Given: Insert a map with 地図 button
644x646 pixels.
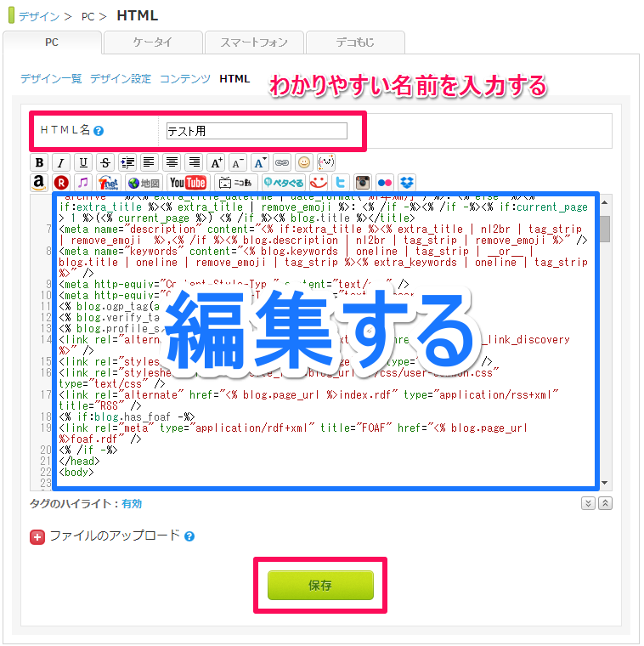Looking at the screenshot, I should (144, 183).
